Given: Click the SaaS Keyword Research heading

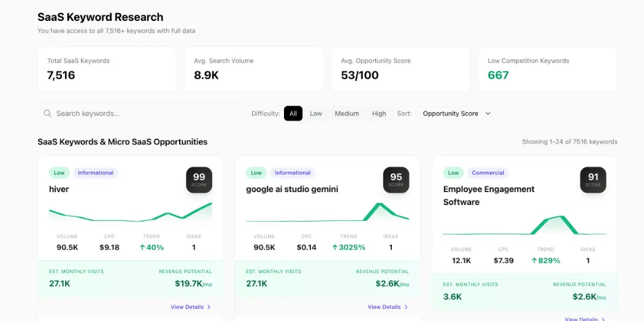Looking at the screenshot, I should (100, 17).
